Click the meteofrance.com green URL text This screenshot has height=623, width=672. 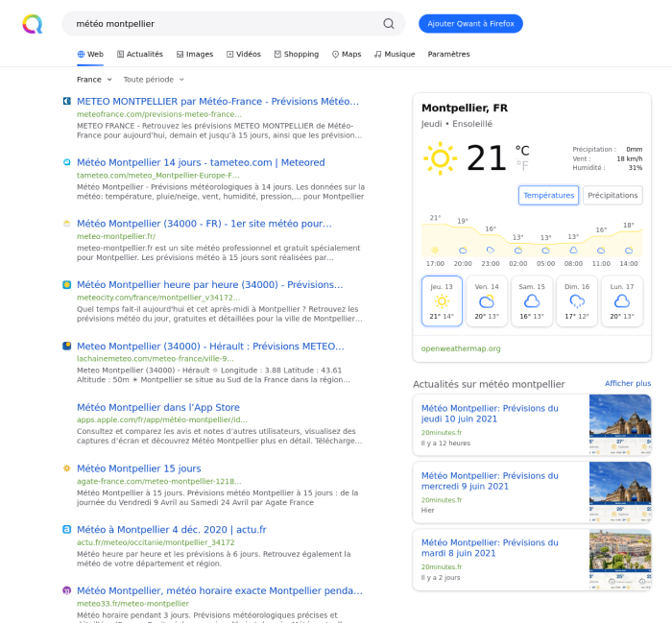tap(159, 114)
